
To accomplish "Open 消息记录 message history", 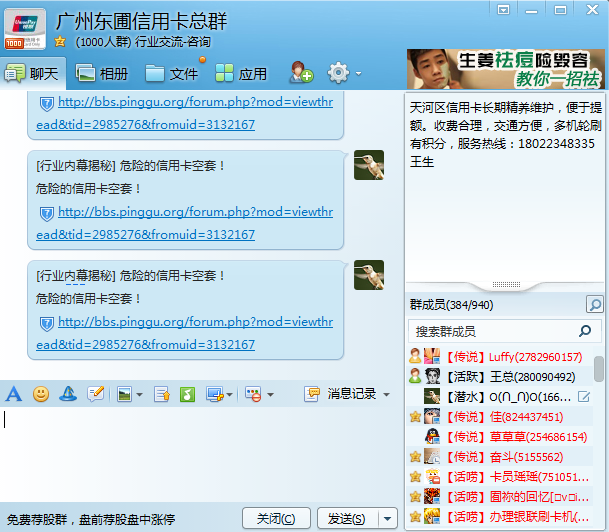I will pos(351,394).
